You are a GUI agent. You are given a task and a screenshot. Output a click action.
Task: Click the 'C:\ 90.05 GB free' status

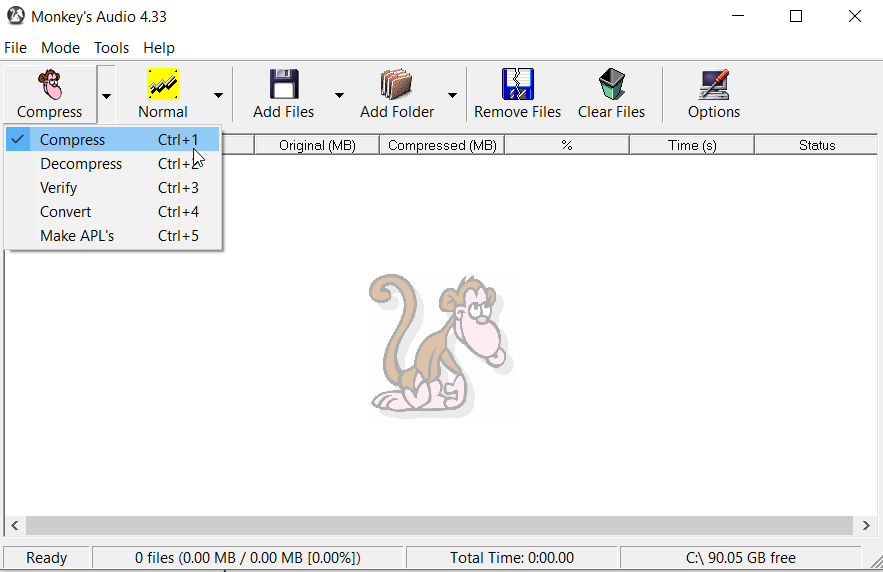click(741, 558)
